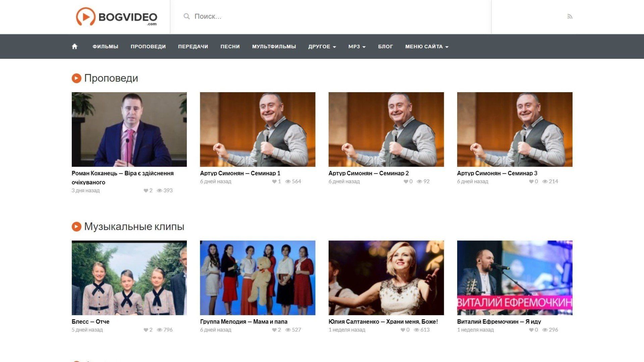Screen dimensions: 644x362
Task: Click '6 дней назад' under Группа Мелодия
Action: [x=216, y=330]
